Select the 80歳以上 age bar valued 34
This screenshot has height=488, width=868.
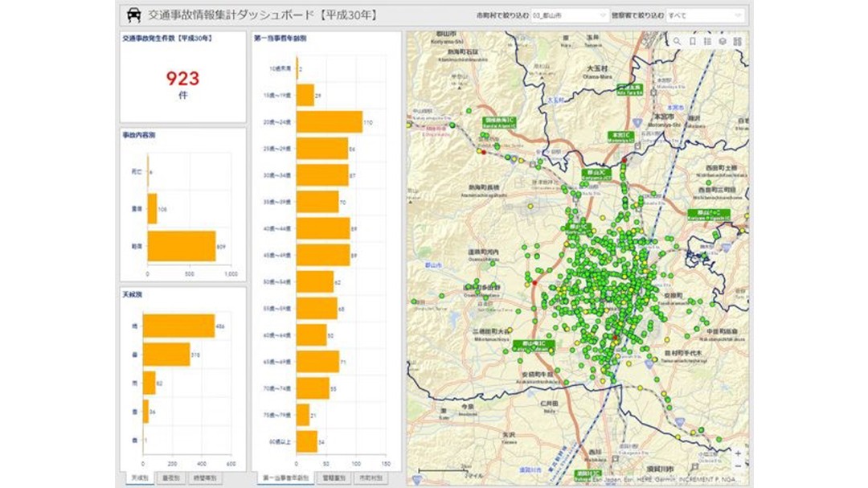307,441
